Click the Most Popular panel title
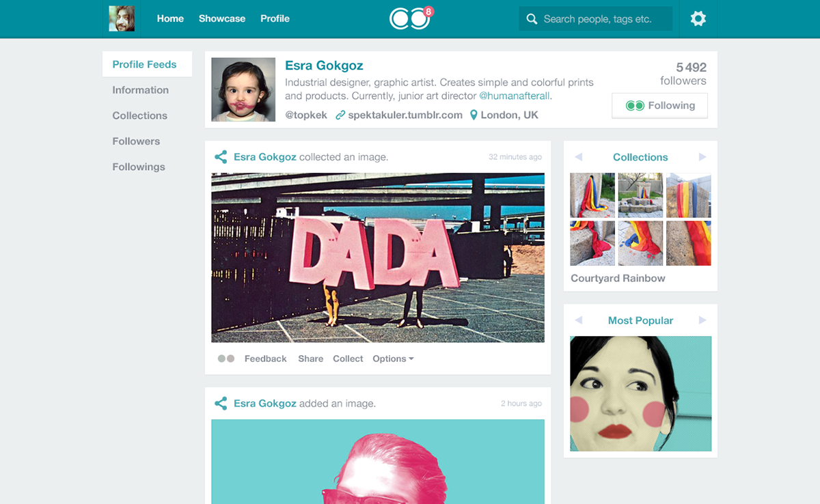This screenshot has height=504, width=820. pos(640,320)
